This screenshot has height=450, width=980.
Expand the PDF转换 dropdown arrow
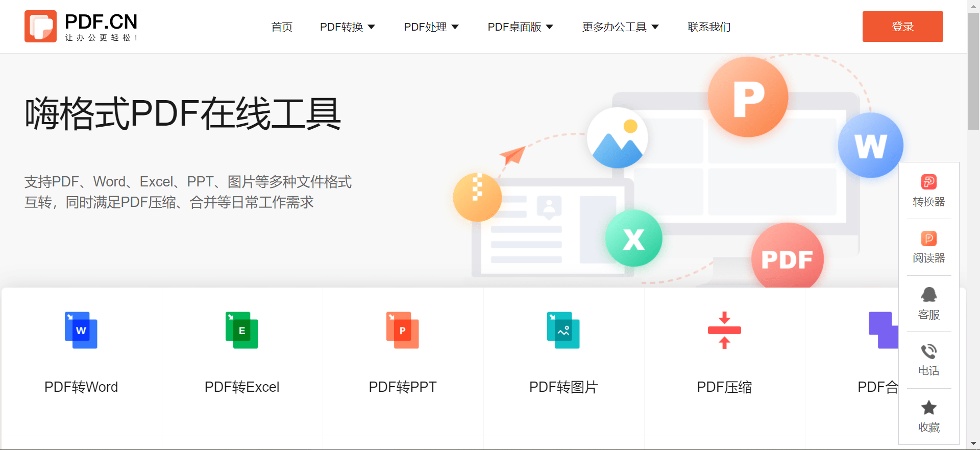coord(372,27)
